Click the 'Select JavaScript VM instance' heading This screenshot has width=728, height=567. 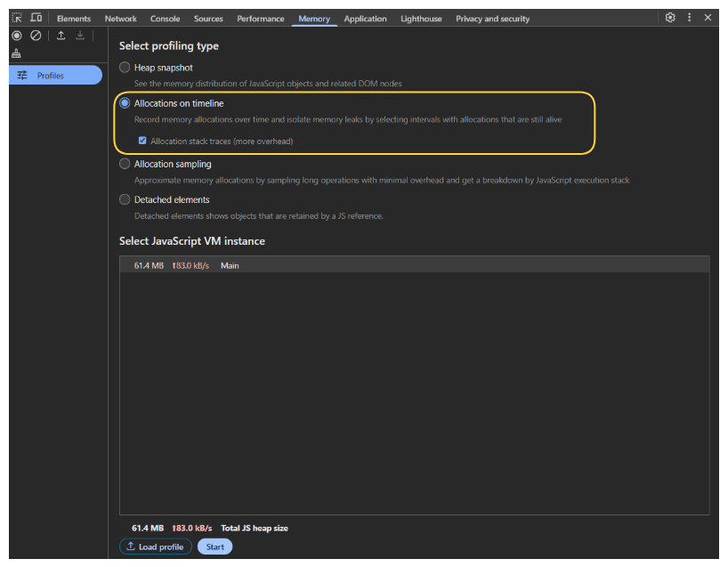click(x=192, y=241)
